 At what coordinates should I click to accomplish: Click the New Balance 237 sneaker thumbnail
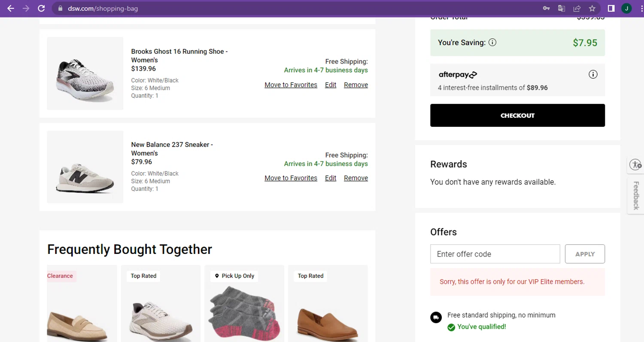(85, 167)
